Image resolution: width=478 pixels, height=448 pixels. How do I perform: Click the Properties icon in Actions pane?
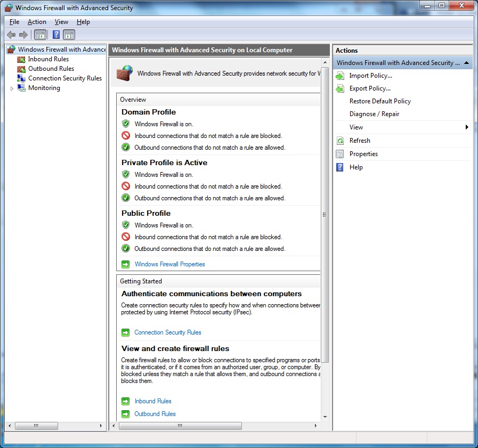[x=340, y=154]
